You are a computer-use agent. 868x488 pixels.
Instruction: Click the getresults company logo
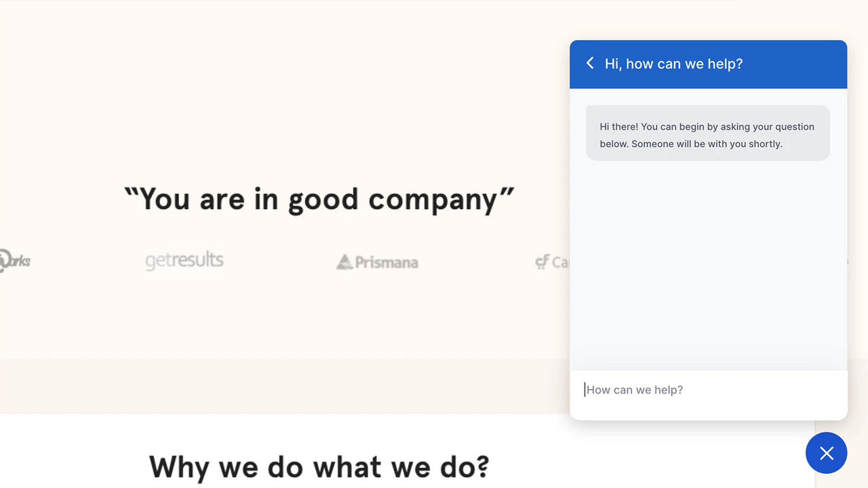(x=184, y=260)
